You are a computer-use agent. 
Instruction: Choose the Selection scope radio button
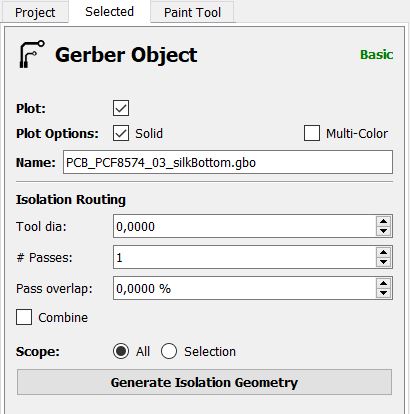(169, 351)
